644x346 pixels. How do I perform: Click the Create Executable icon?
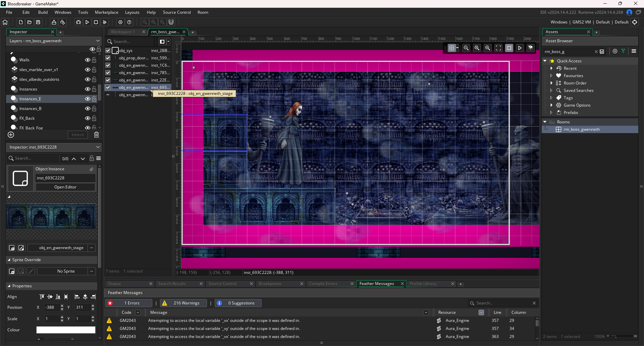(54, 22)
